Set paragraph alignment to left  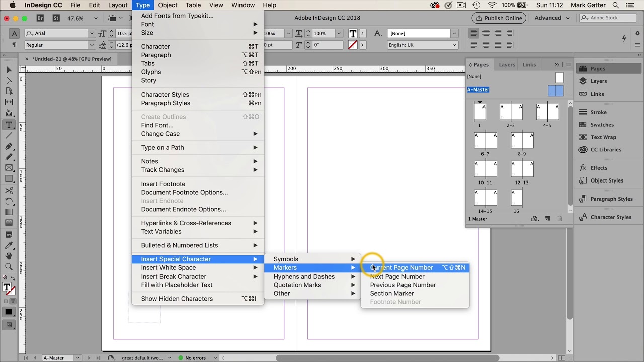click(474, 33)
